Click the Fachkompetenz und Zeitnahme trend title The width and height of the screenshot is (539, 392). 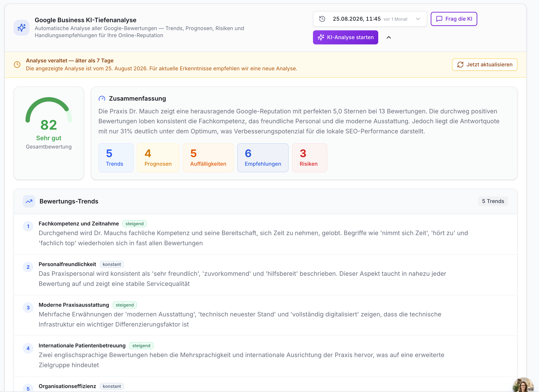(x=79, y=224)
